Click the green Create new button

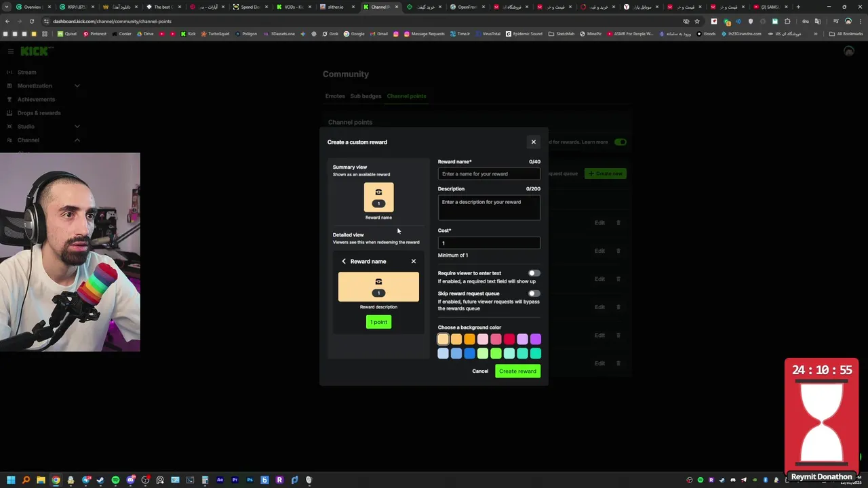click(x=605, y=174)
